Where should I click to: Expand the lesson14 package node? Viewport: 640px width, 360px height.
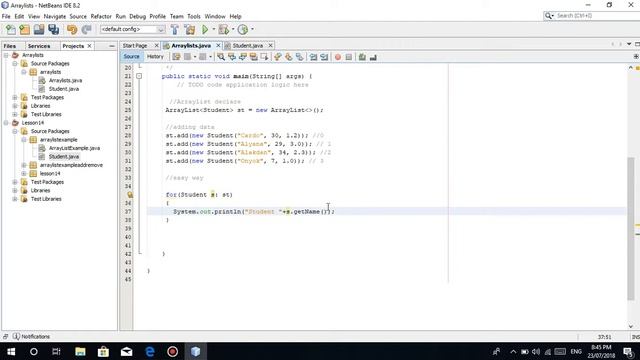(24, 173)
